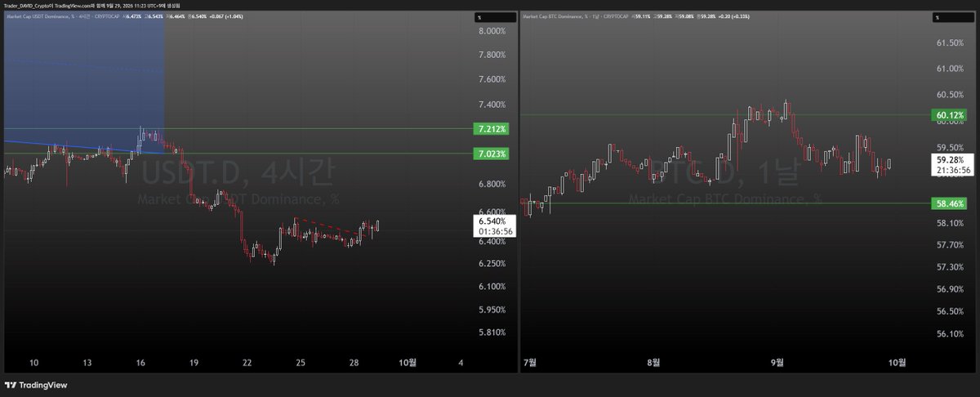Screen dimensions: 980x397
Task: Click the 59.50% price axis value
Action: (x=951, y=146)
